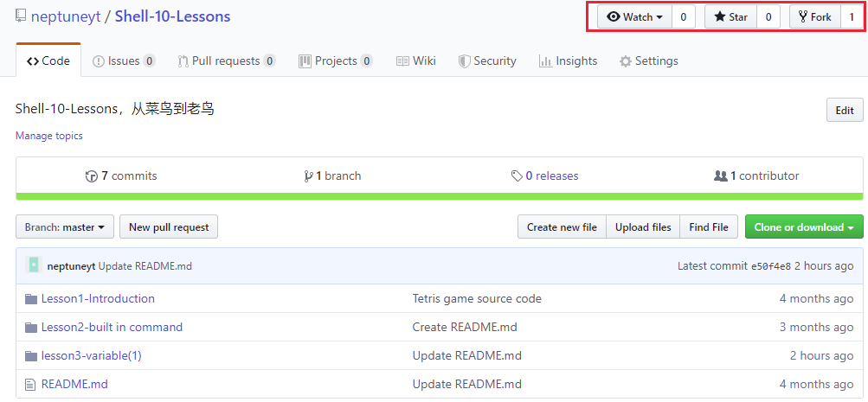868x402 pixels.
Task: Click the README.md file icon
Action: tap(30, 385)
